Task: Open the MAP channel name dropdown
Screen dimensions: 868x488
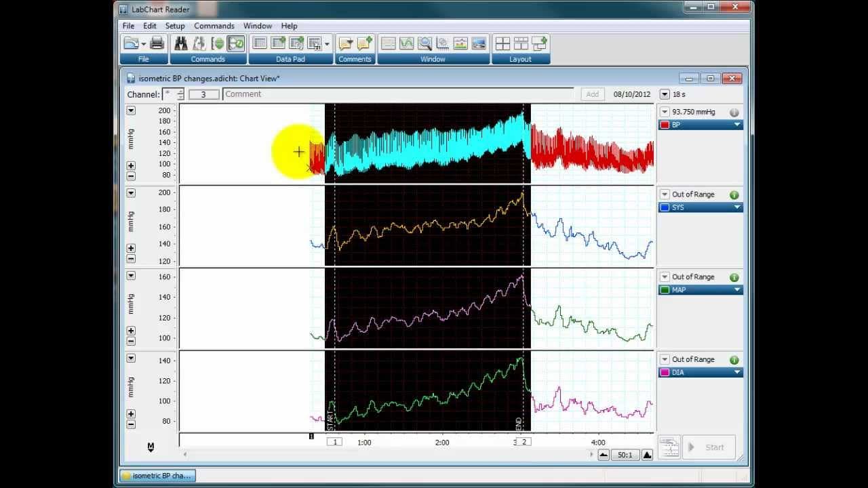Action: point(736,290)
